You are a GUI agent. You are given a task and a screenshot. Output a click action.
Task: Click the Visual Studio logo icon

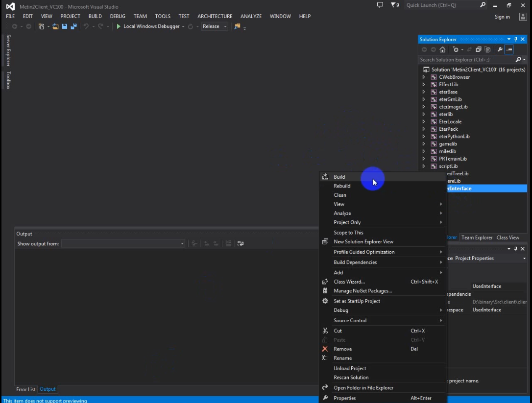pyautogui.click(x=10, y=6)
